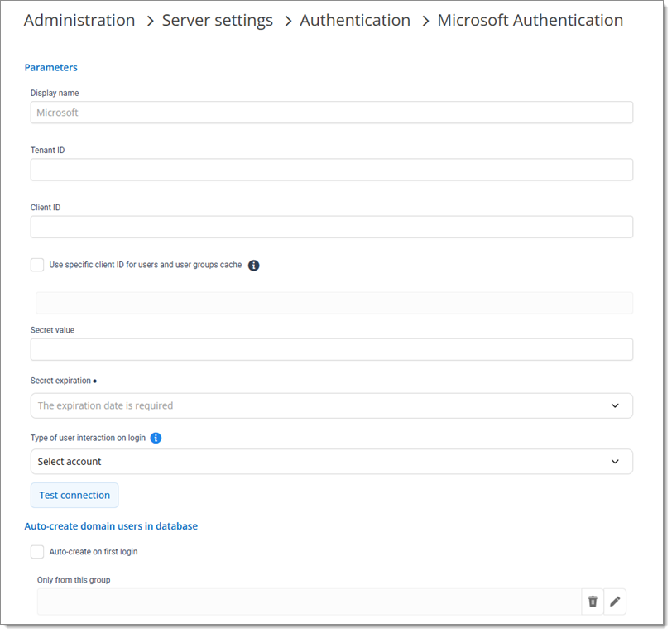Viewport: 672px width, 633px height.
Task: Click info icon next to user interaction type
Action: click(x=156, y=438)
